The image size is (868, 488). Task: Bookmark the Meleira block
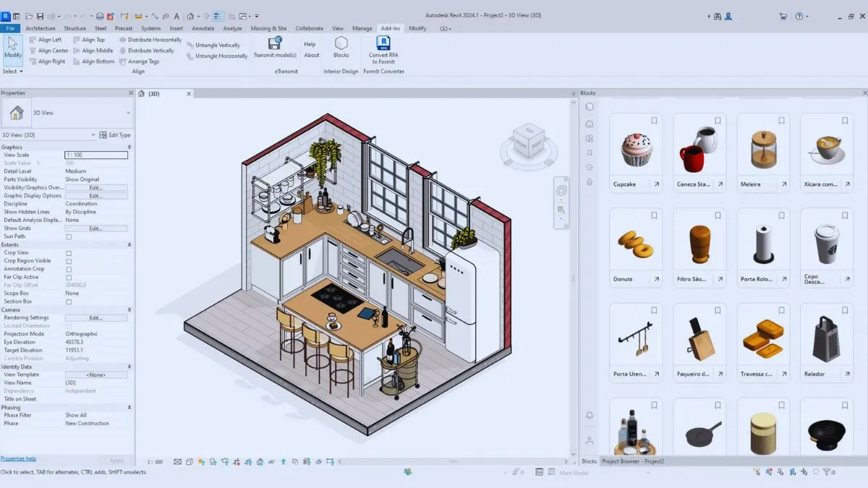point(781,121)
